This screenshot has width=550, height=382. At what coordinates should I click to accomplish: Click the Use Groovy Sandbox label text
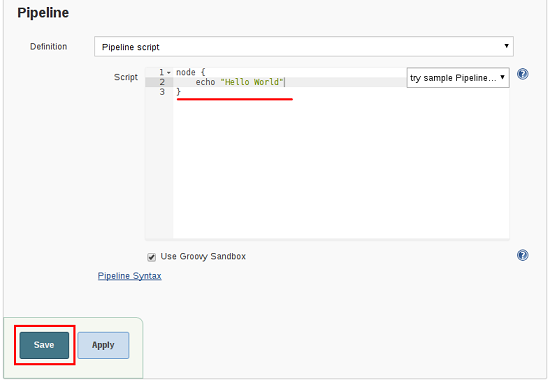(203, 256)
